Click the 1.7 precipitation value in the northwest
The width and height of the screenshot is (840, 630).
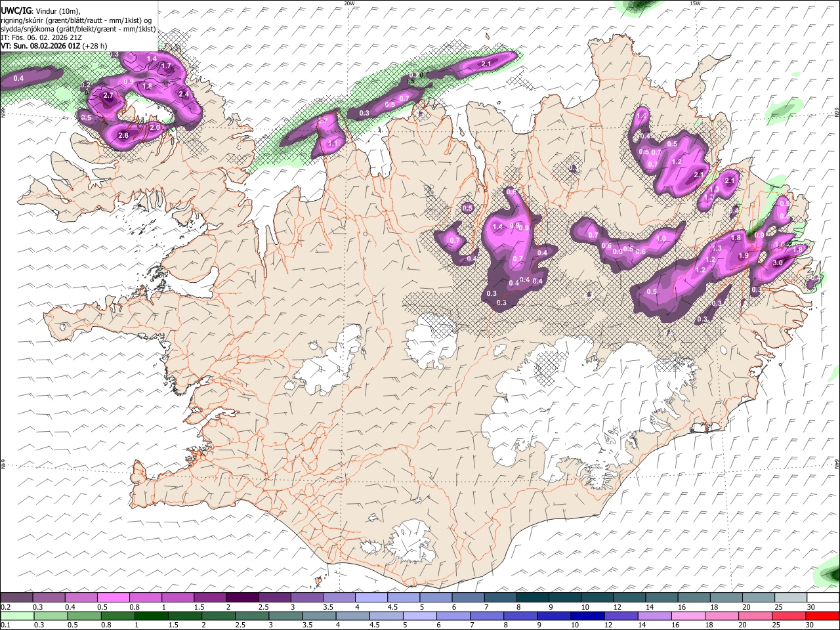(x=166, y=66)
